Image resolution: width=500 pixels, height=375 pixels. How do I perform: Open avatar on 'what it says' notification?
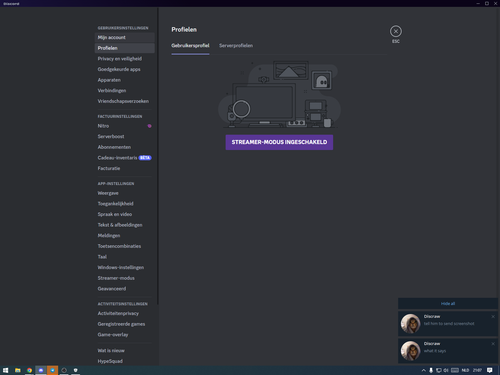coord(410,350)
